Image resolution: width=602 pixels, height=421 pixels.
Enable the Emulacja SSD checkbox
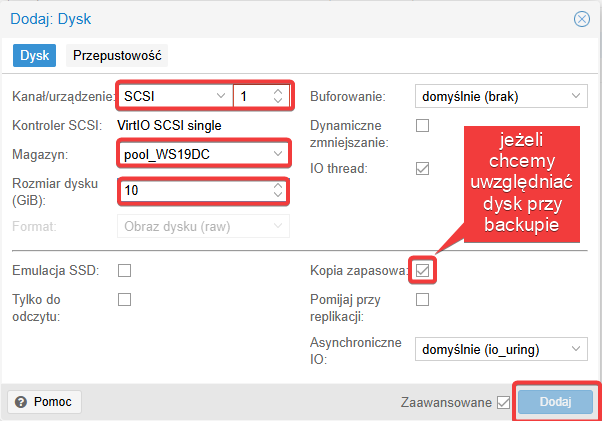pyautogui.click(x=124, y=271)
